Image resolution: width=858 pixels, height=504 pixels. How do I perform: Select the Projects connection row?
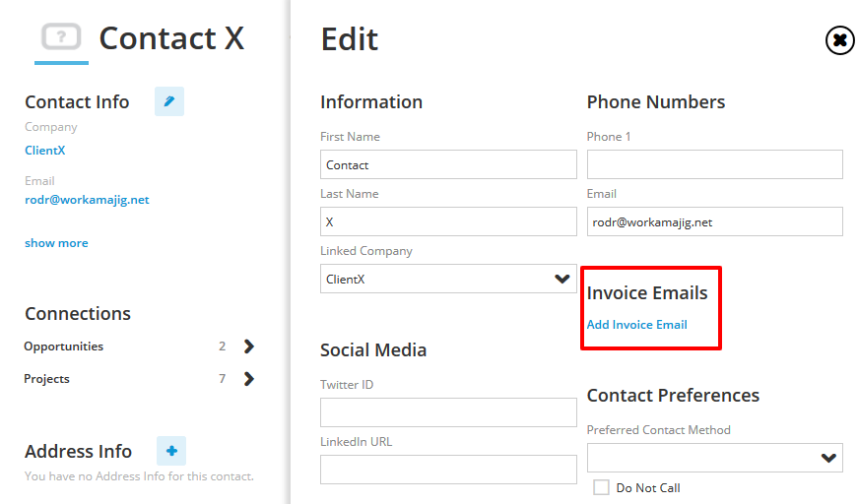pyautogui.click(x=140, y=379)
